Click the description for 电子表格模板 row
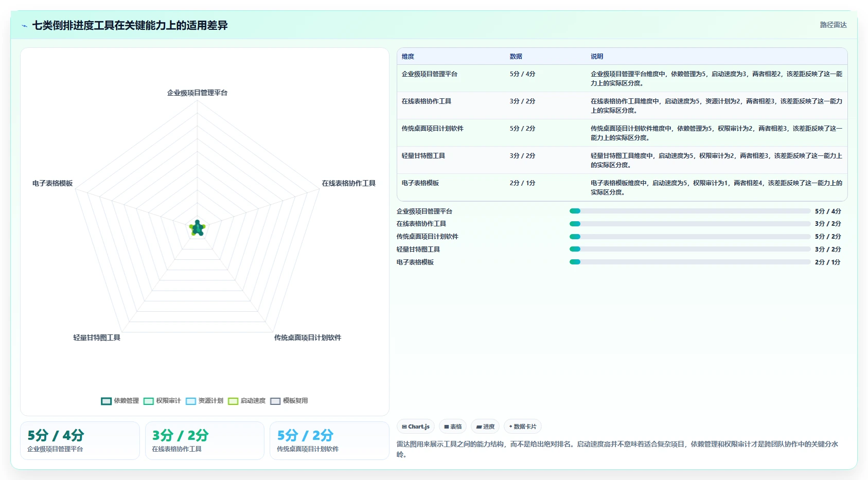The width and height of the screenshot is (868, 480). pos(716,187)
